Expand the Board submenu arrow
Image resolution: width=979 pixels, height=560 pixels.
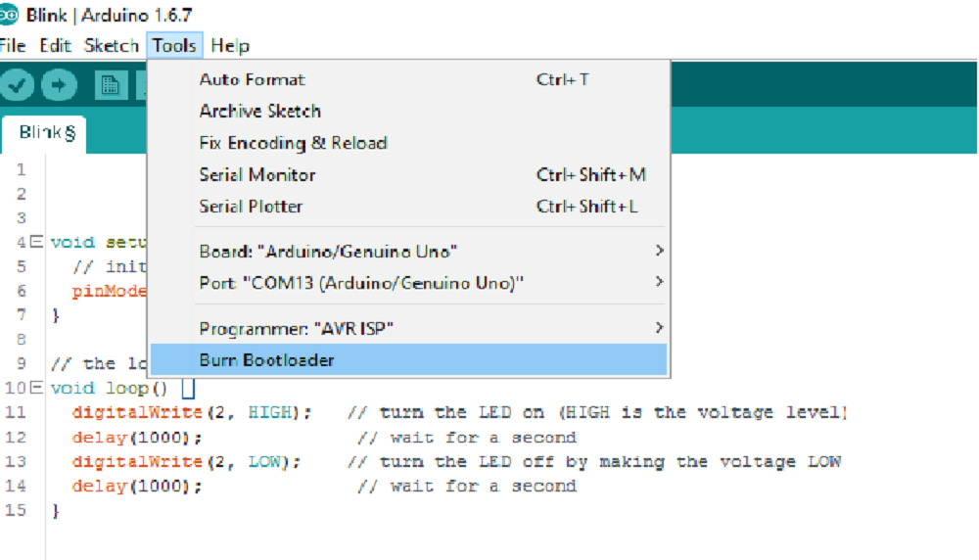[659, 251]
